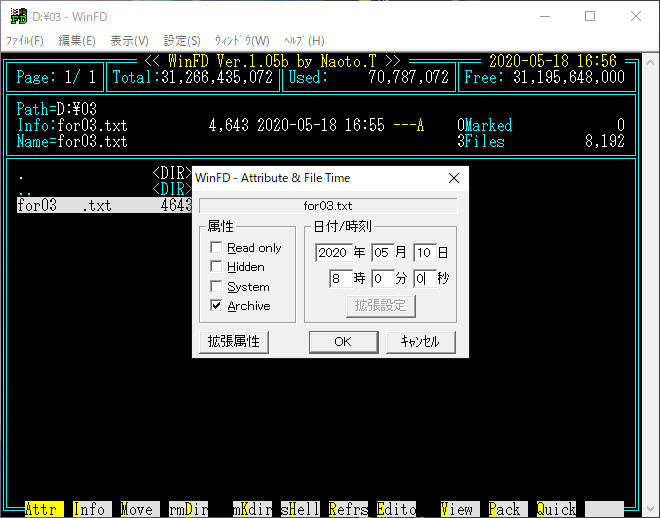660x518 pixels.
Task: Click the scrollbar down arrow at right edge
Action: (x=650, y=509)
